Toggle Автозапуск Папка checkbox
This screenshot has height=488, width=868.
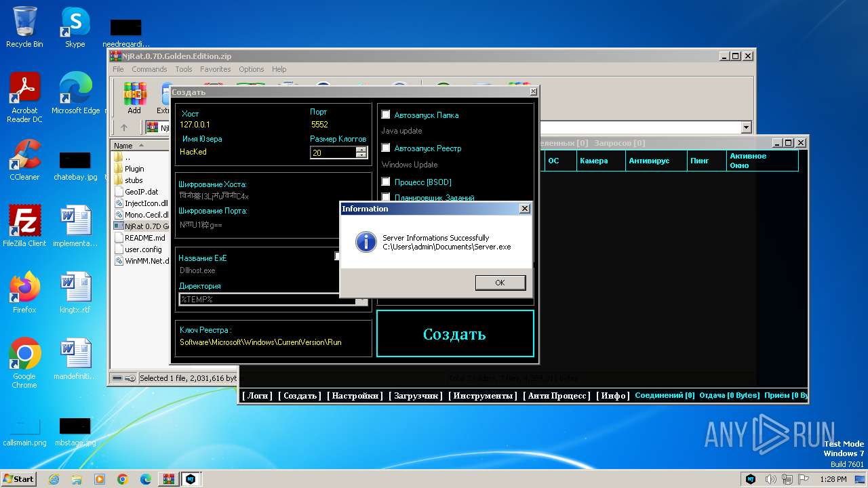click(x=386, y=115)
